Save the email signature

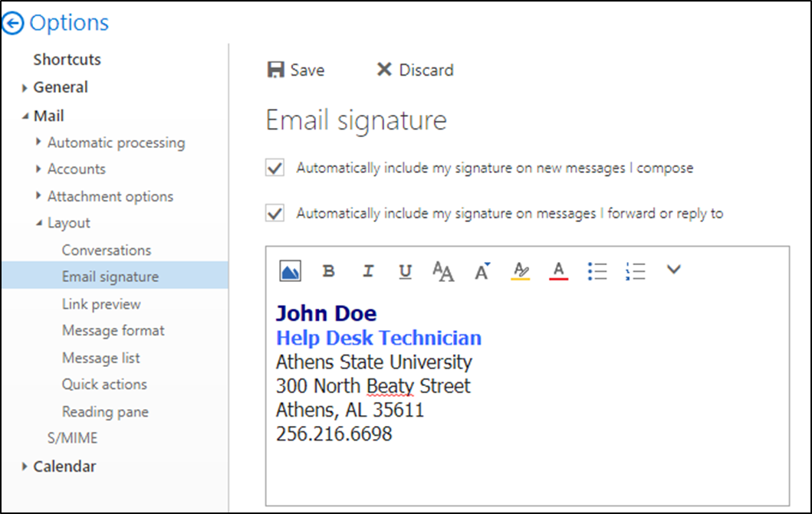tap(295, 70)
